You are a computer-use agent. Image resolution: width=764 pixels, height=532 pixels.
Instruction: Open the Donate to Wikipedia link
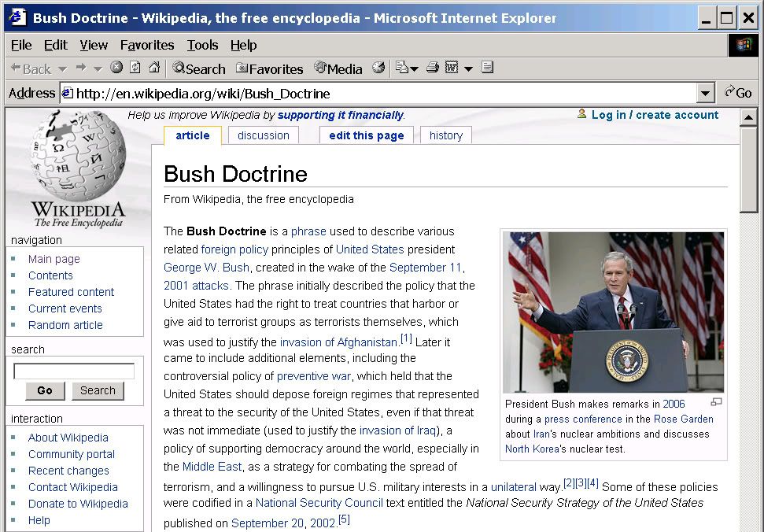[78, 504]
